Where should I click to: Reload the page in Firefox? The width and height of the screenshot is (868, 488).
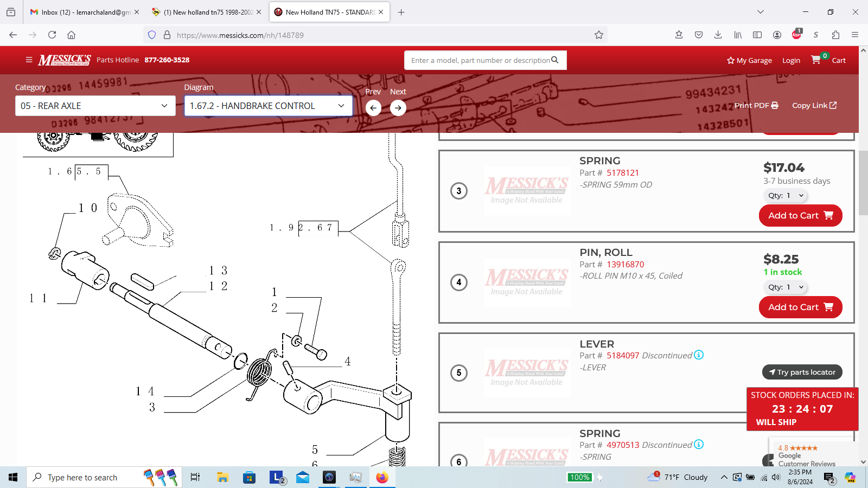pyautogui.click(x=52, y=35)
